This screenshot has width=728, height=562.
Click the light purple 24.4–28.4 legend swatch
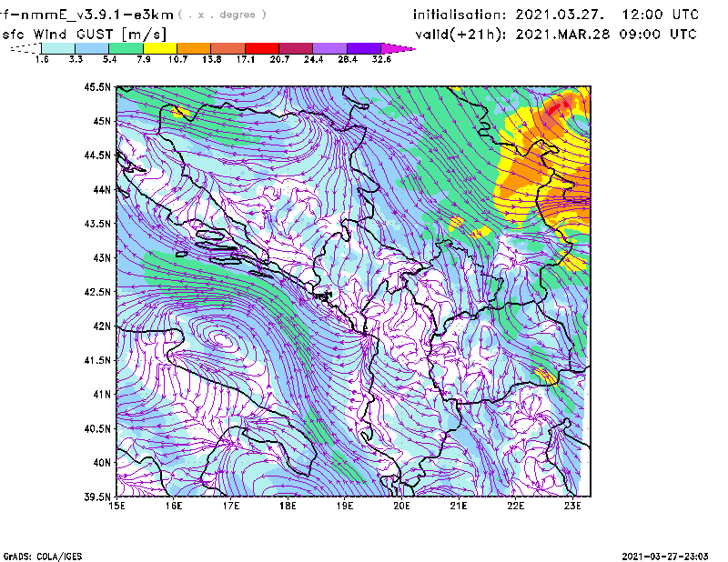pos(329,48)
